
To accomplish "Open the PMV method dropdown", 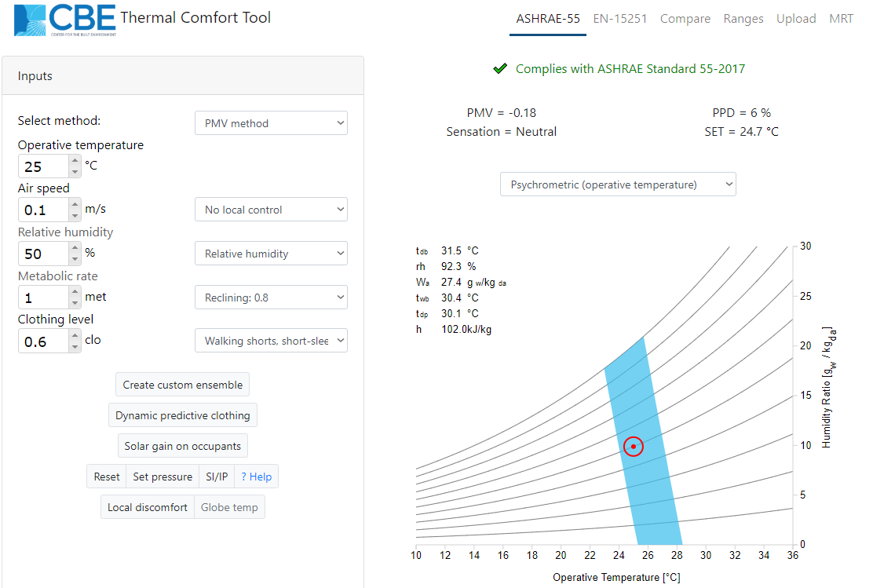I will pos(271,123).
